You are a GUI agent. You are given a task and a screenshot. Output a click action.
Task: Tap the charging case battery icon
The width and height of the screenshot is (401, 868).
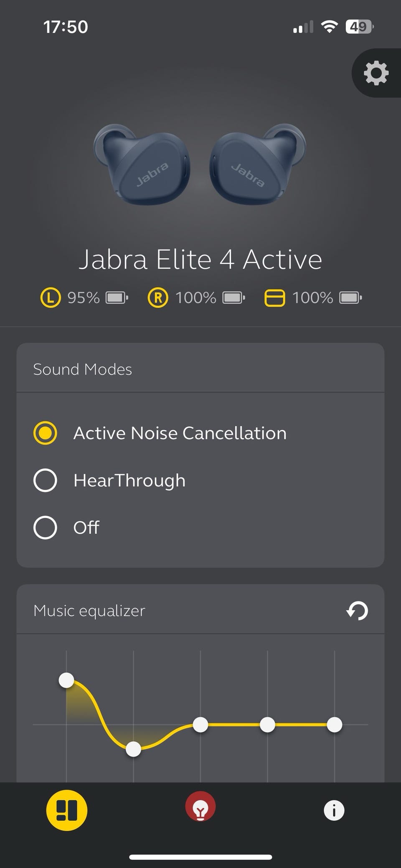pos(350,298)
